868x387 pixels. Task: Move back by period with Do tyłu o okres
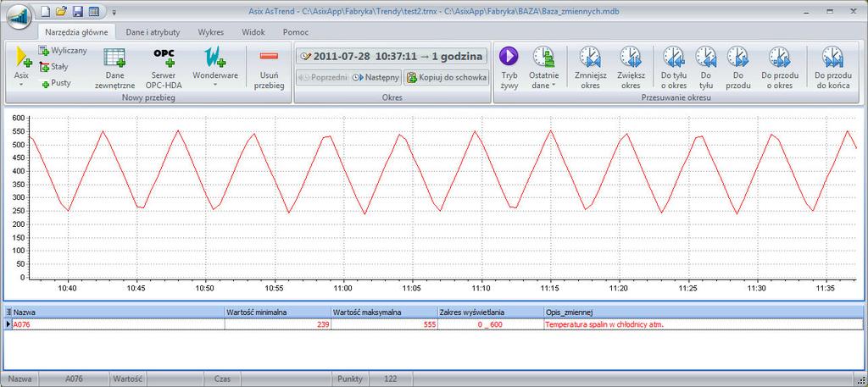(674, 68)
